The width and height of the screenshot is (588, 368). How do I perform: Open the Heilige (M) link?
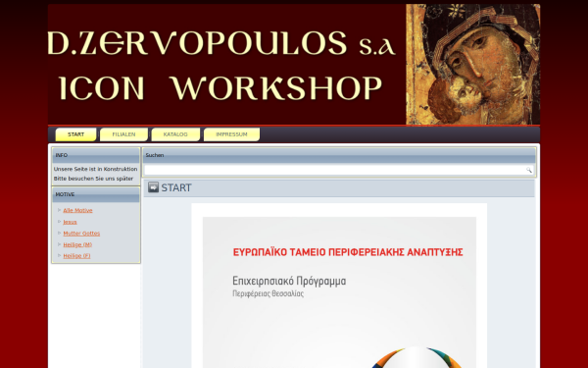[77, 244]
